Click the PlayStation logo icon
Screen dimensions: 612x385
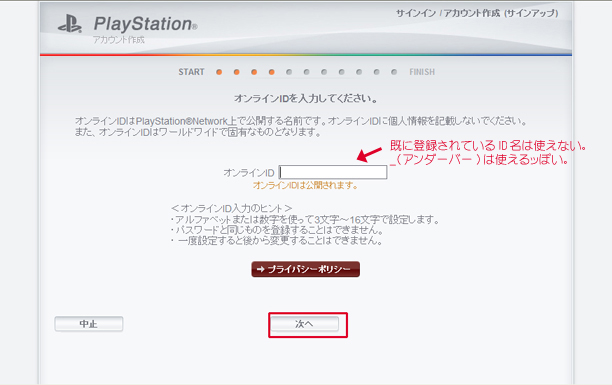[x=70, y=24]
